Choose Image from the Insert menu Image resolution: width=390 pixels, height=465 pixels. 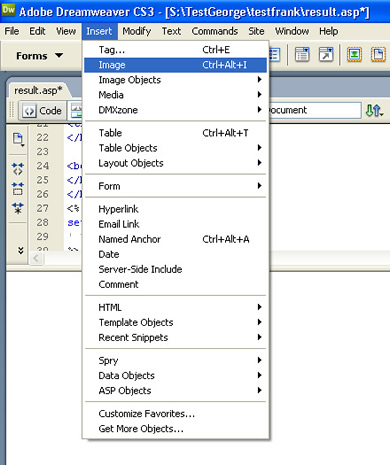point(175,65)
